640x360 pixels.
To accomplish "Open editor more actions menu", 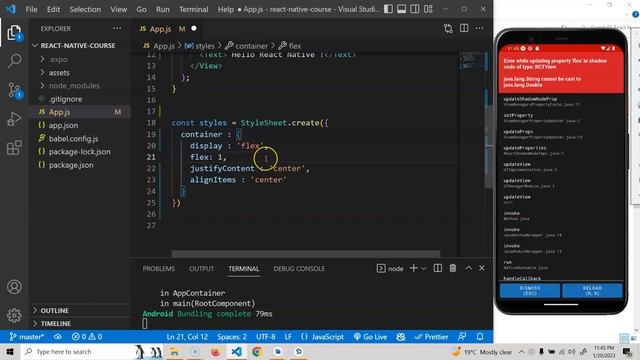I will click(480, 28).
